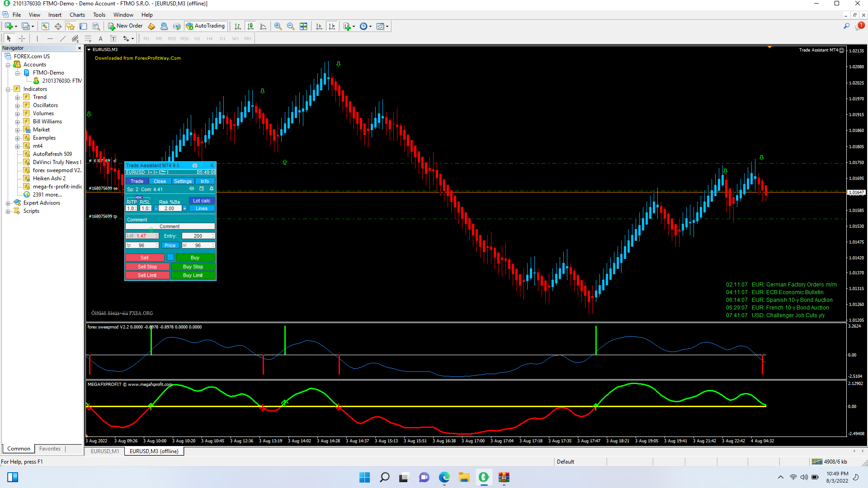
Task: Open the Charts menu
Action: coord(77,15)
